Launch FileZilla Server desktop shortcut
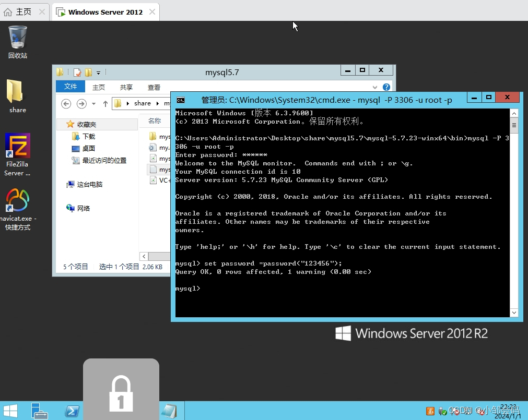 coord(18,154)
